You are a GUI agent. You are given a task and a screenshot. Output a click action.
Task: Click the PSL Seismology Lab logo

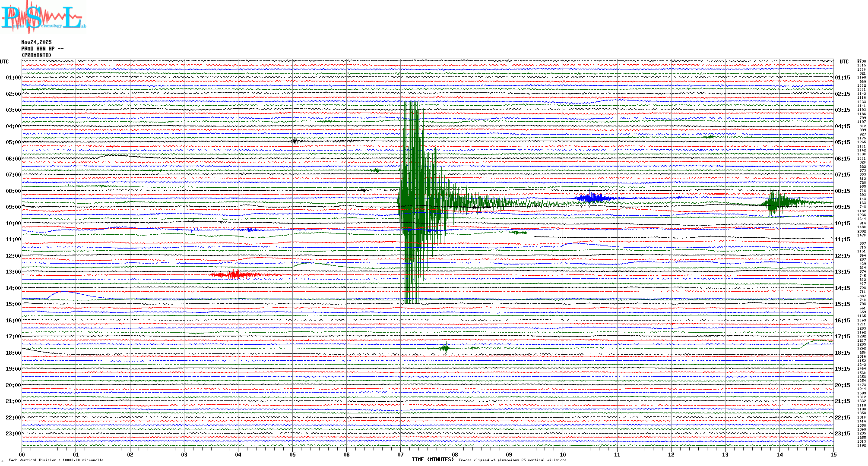click(43, 17)
